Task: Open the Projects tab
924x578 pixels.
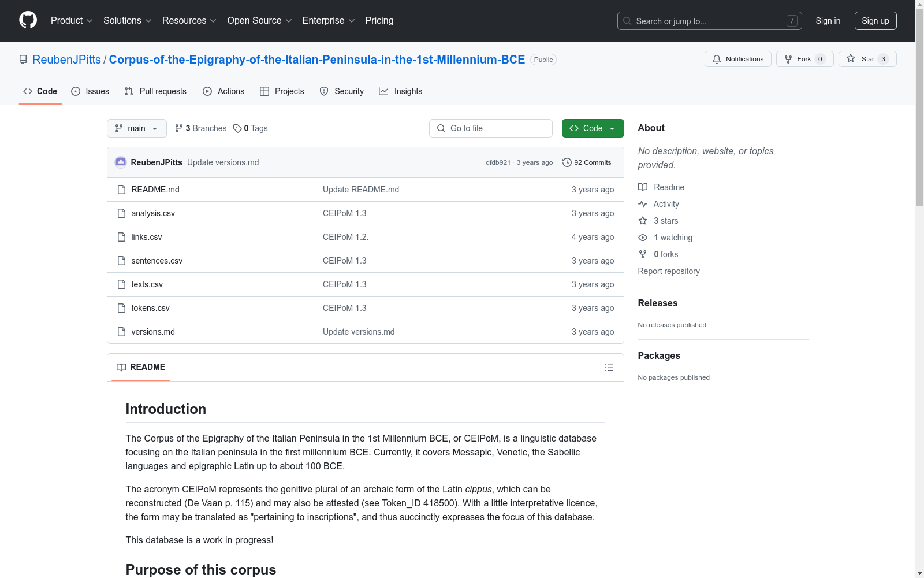Action: (x=282, y=91)
